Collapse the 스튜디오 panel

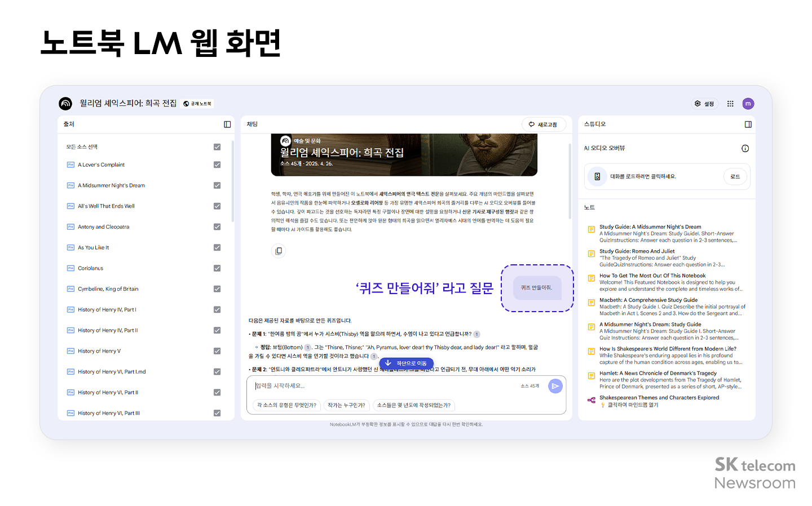[x=748, y=125]
